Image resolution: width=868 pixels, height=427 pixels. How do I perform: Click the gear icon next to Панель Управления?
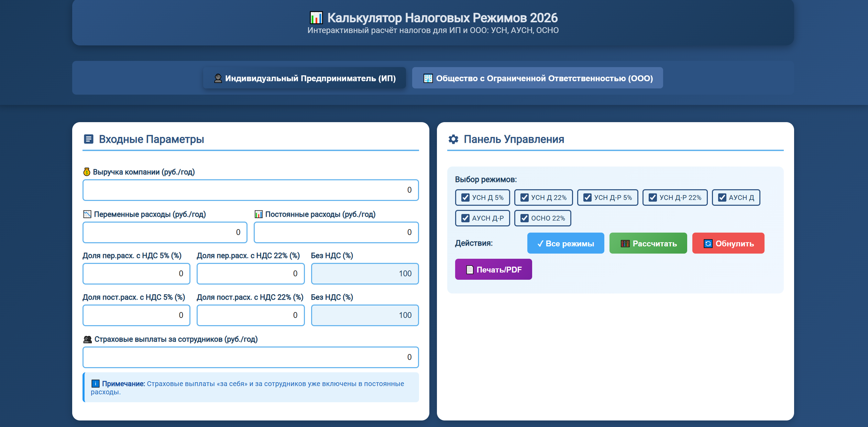[453, 139]
